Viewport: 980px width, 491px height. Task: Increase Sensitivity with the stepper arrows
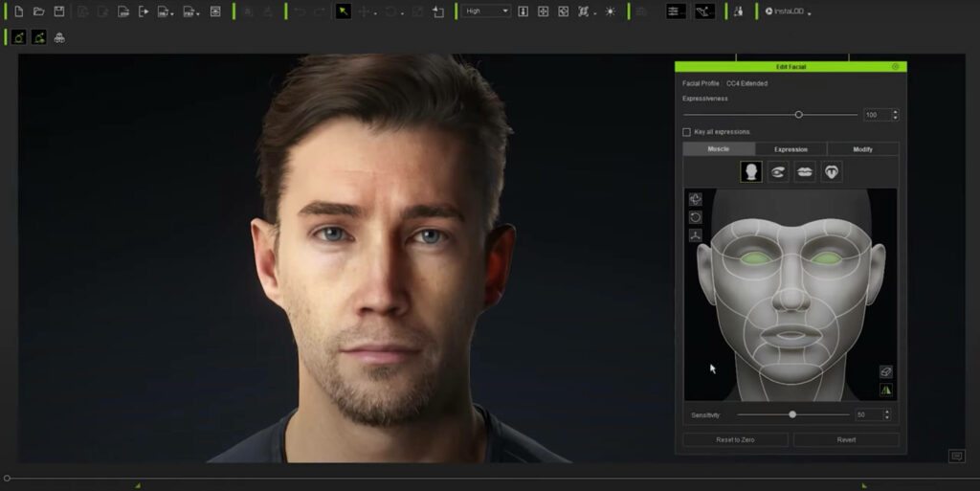pyautogui.click(x=887, y=413)
